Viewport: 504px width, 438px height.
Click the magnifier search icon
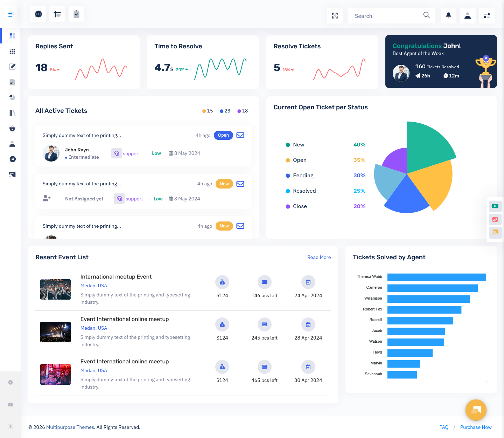tap(426, 15)
